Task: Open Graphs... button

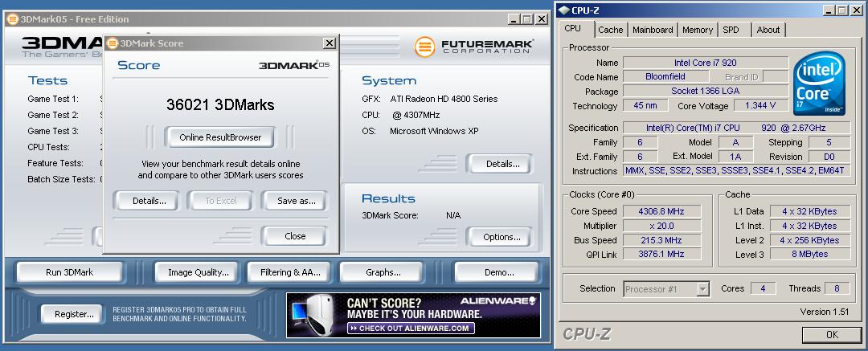Action: 383,272
